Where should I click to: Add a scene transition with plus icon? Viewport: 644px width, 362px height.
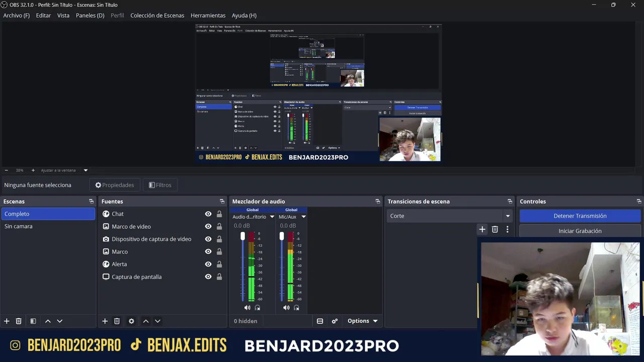[x=482, y=229]
